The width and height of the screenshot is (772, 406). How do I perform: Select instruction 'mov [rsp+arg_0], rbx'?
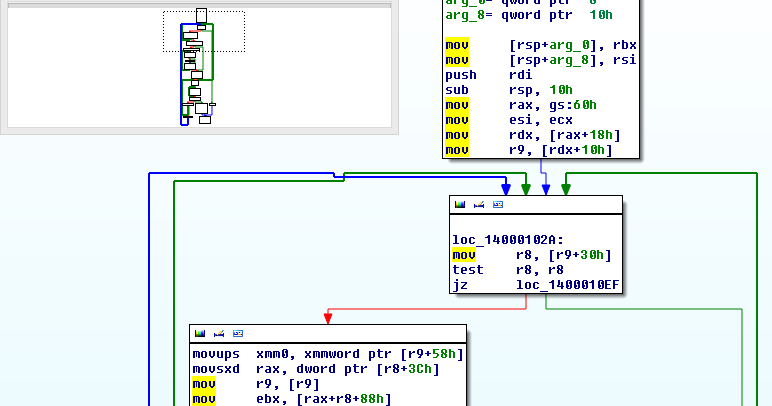click(x=541, y=45)
